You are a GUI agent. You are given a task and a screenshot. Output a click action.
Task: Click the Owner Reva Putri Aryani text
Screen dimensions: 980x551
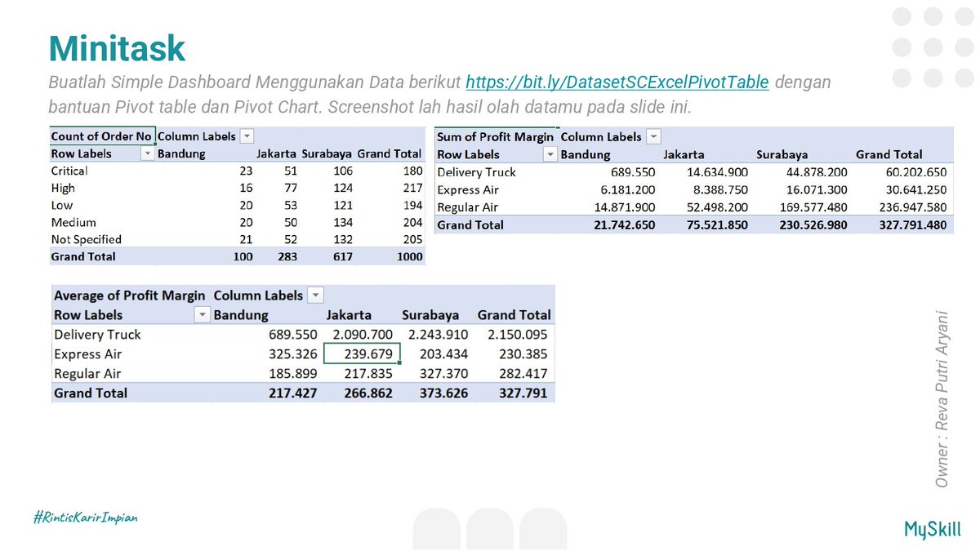click(942, 398)
